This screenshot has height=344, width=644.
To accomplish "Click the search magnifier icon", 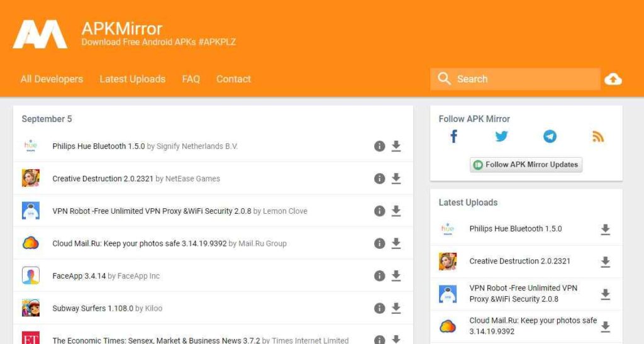I will 444,79.
